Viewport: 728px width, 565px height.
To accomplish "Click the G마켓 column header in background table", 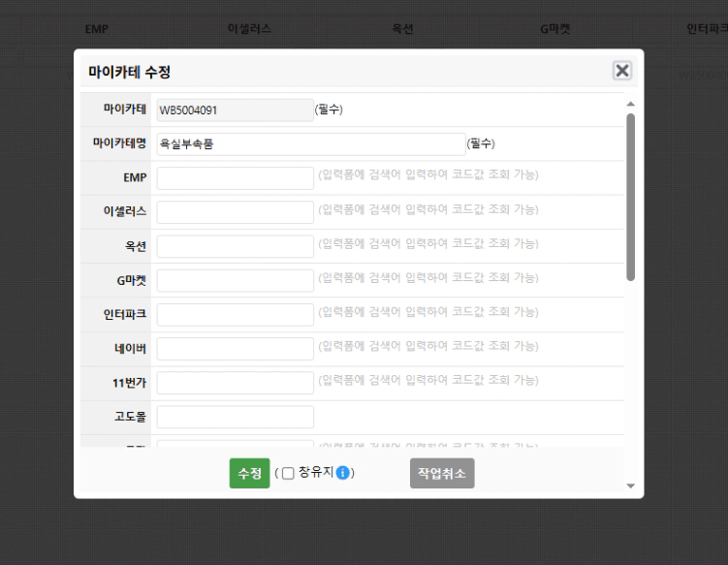I will coord(555,29).
